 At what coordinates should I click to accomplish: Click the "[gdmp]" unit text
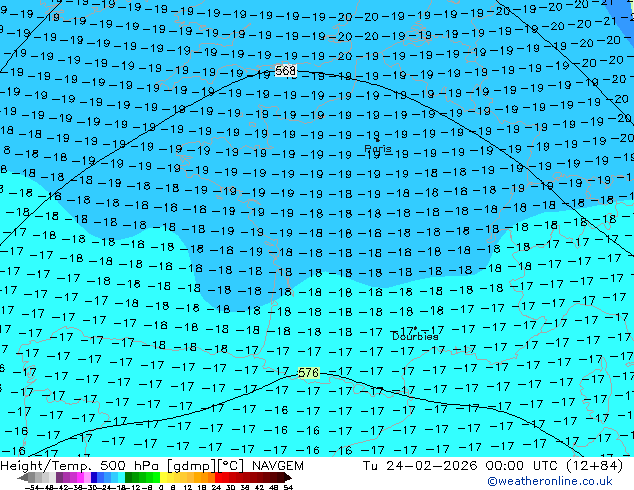[x=191, y=466]
